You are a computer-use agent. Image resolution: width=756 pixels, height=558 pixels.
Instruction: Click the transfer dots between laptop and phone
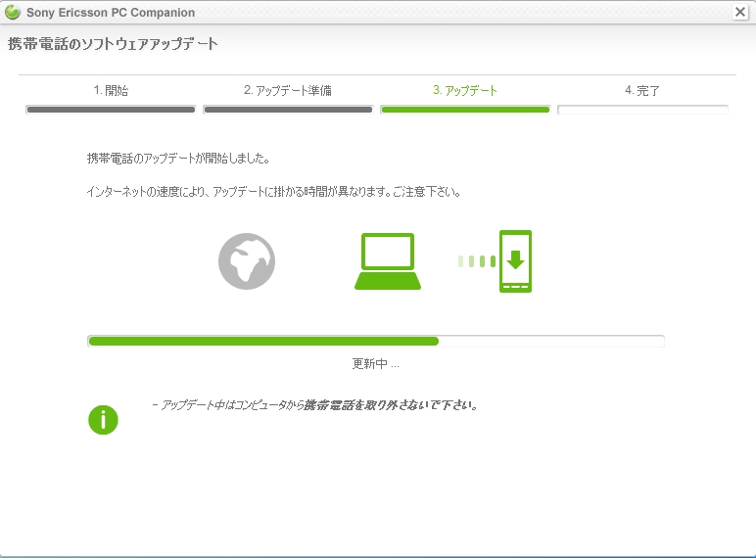pyautogui.click(x=474, y=261)
